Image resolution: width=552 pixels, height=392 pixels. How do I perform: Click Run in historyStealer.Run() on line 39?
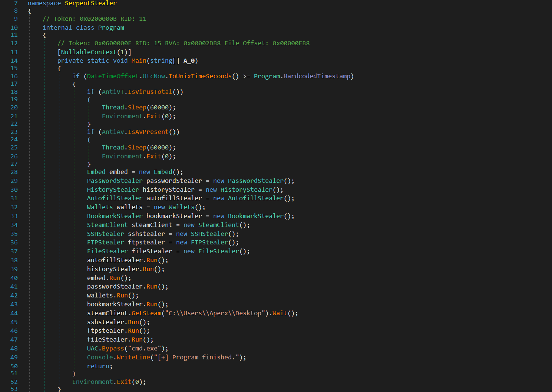point(148,269)
